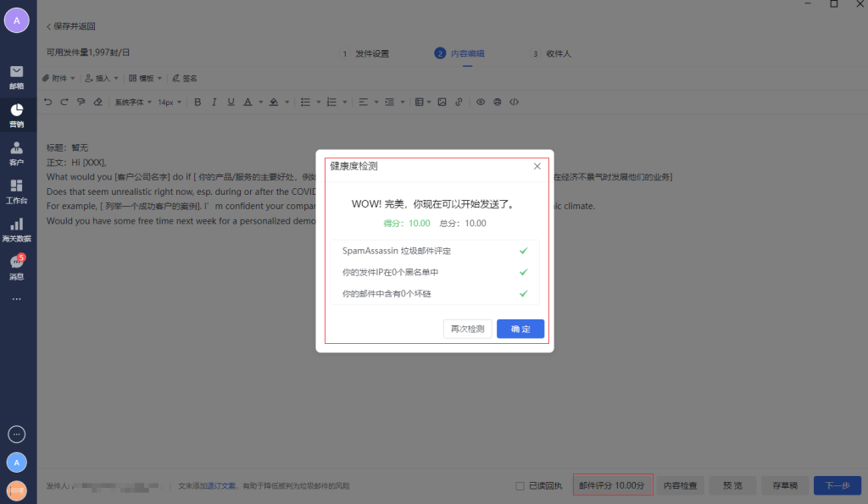The width and height of the screenshot is (868, 504).
Task: Toggle the eye preview icon in toolbar
Action: click(481, 102)
